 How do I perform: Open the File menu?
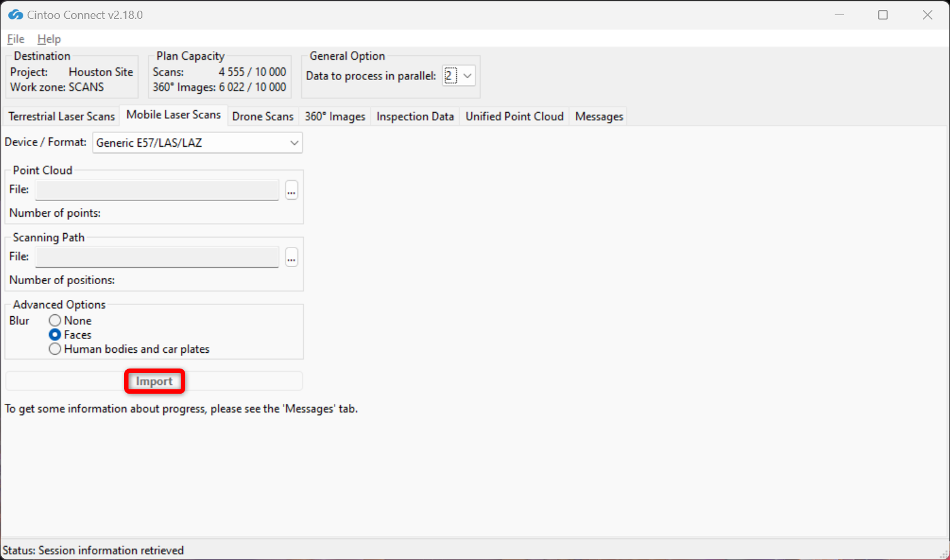(16, 39)
